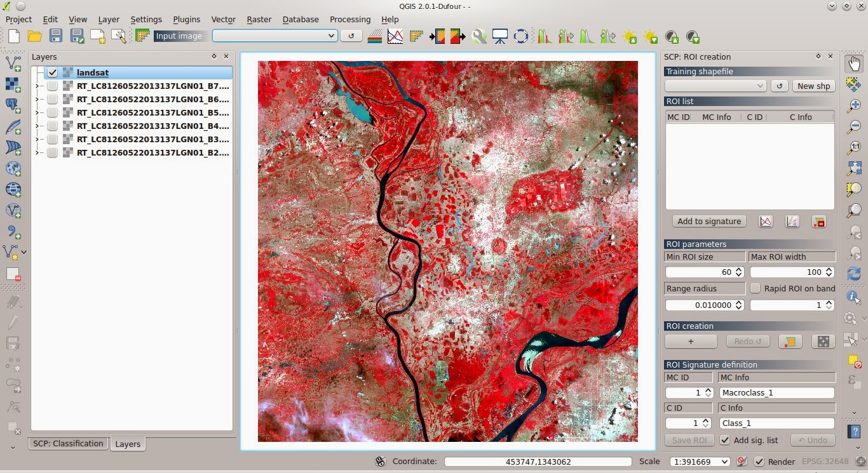
Task: Click the New shp button
Action: [813, 85]
